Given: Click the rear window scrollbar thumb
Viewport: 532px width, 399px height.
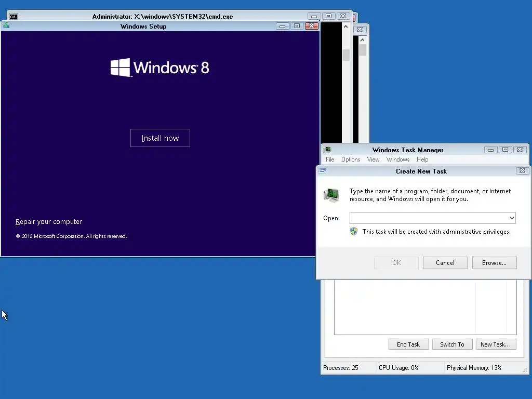Looking at the screenshot, I should [362, 50].
